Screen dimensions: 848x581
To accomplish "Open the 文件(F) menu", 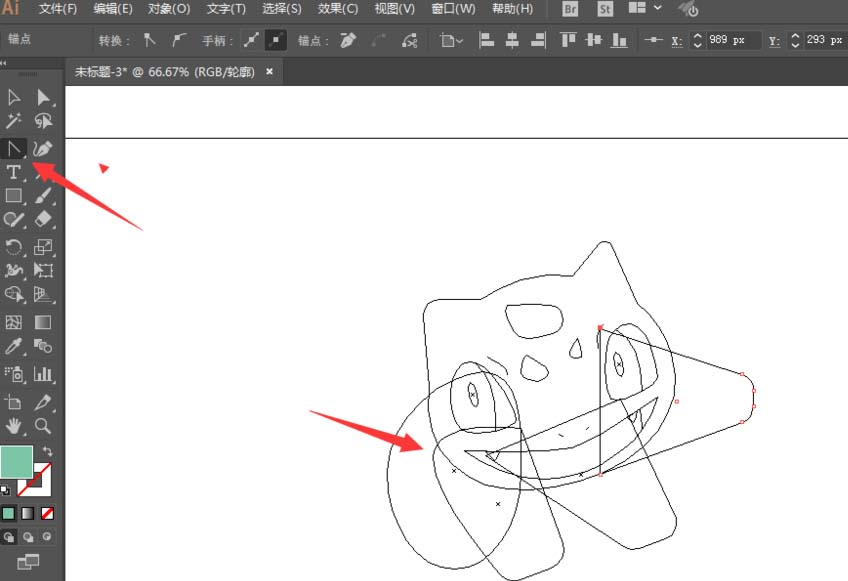I will pyautogui.click(x=58, y=9).
